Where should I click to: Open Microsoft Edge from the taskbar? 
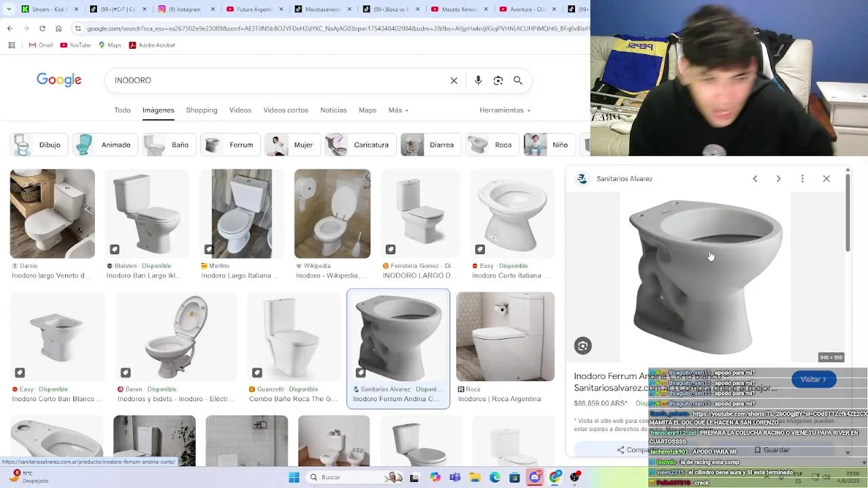coord(495,477)
